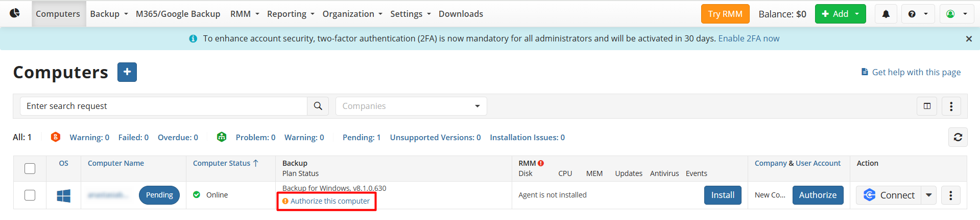Open the Downloads page

461,14
